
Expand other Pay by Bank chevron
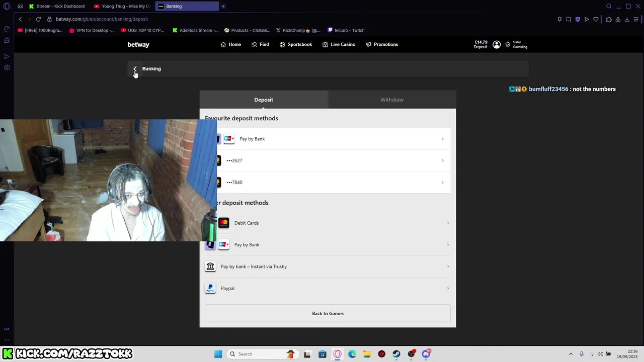tap(448, 245)
